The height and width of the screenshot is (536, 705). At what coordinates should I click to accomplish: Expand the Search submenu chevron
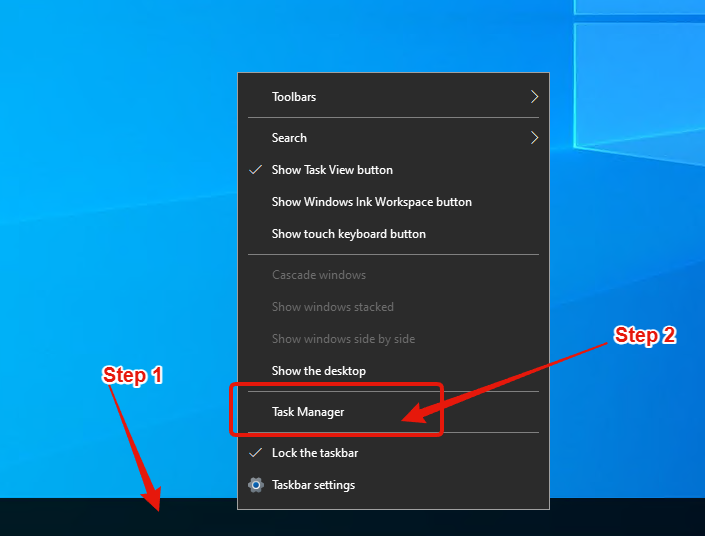pos(534,138)
